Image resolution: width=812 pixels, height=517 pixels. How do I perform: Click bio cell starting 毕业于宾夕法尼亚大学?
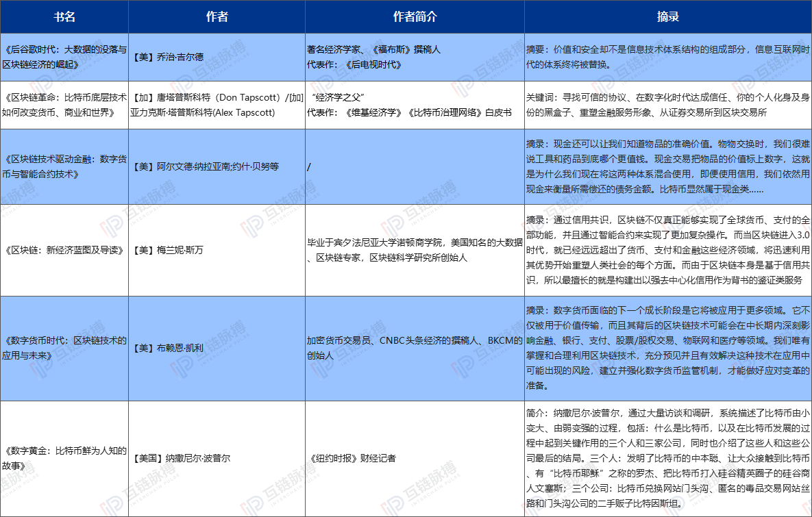tap(415, 250)
